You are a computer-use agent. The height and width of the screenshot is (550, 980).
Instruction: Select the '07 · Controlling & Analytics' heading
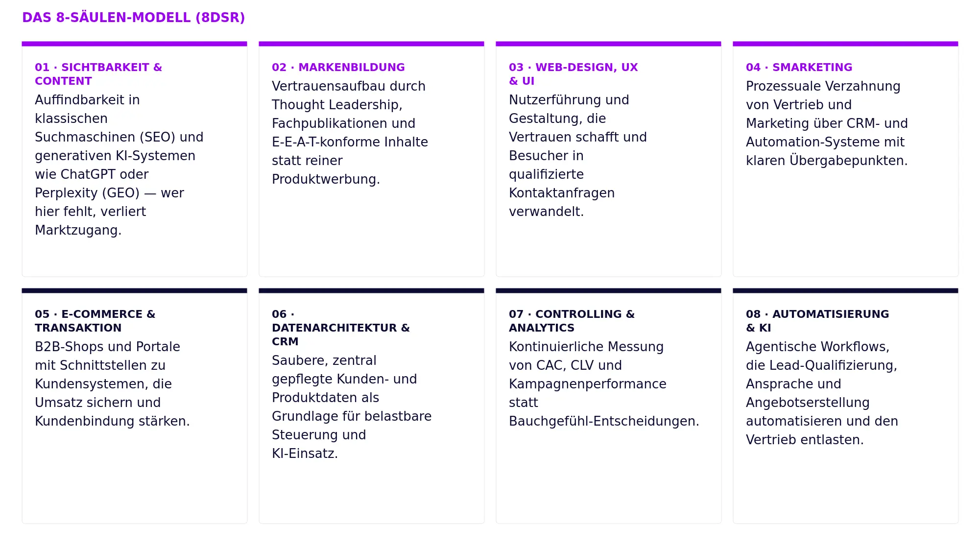click(572, 321)
